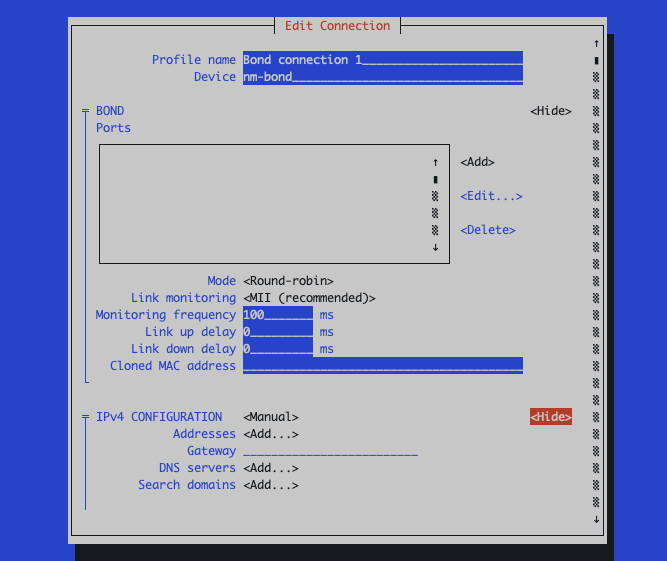Click the Gateway input field
Viewport: 667px width, 561px height.
(x=330, y=451)
